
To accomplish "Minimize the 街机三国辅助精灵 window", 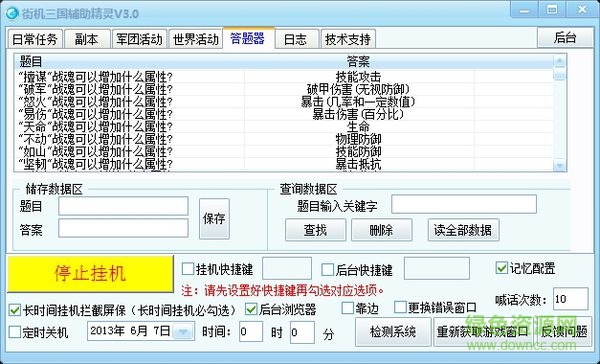I will pos(524,10).
